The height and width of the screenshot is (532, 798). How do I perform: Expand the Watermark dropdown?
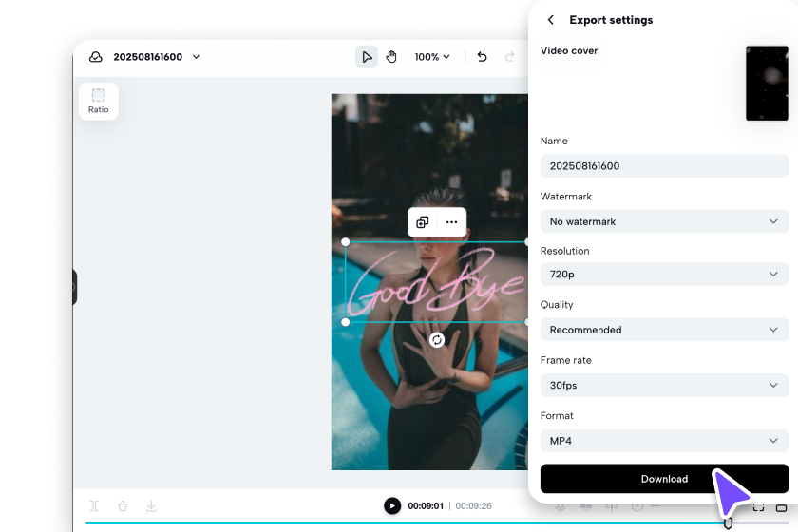tap(664, 221)
